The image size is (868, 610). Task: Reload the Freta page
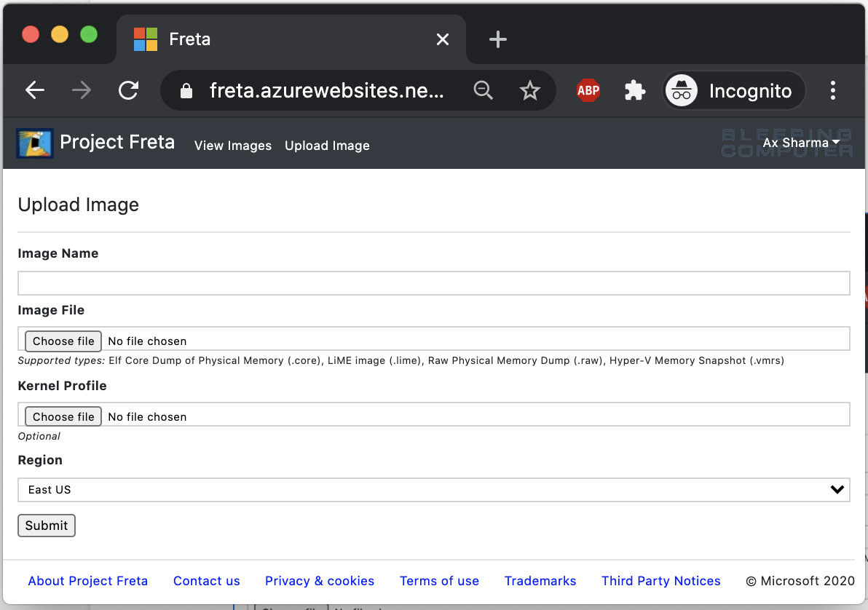[129, 90]
